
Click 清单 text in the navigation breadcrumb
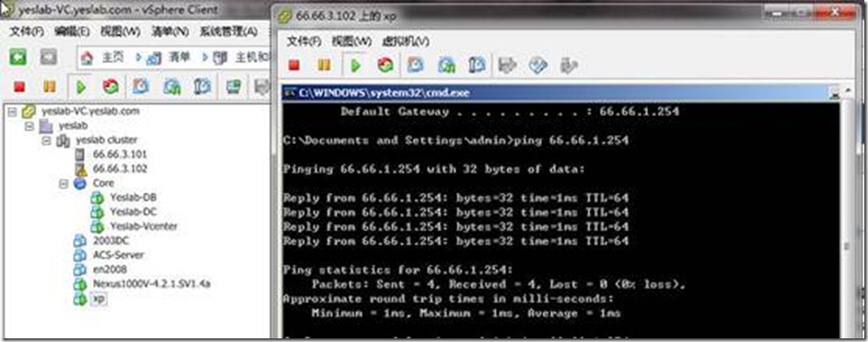(x=179, y=57)
